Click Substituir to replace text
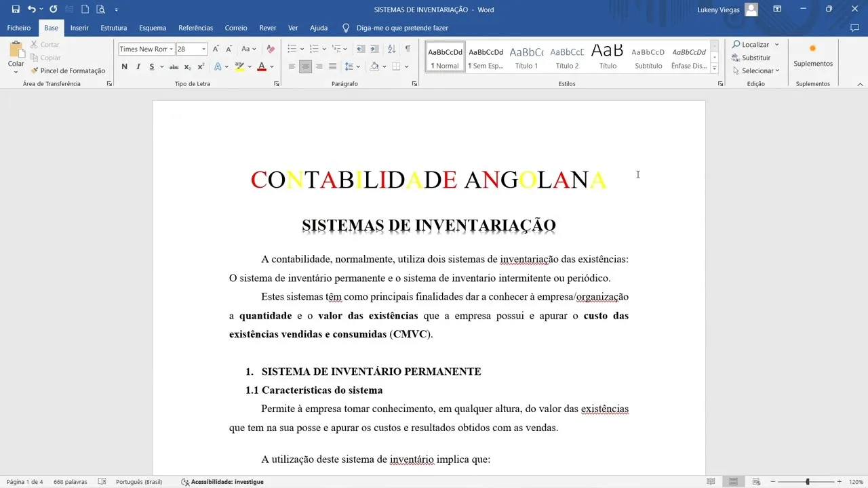 (751, 58)
